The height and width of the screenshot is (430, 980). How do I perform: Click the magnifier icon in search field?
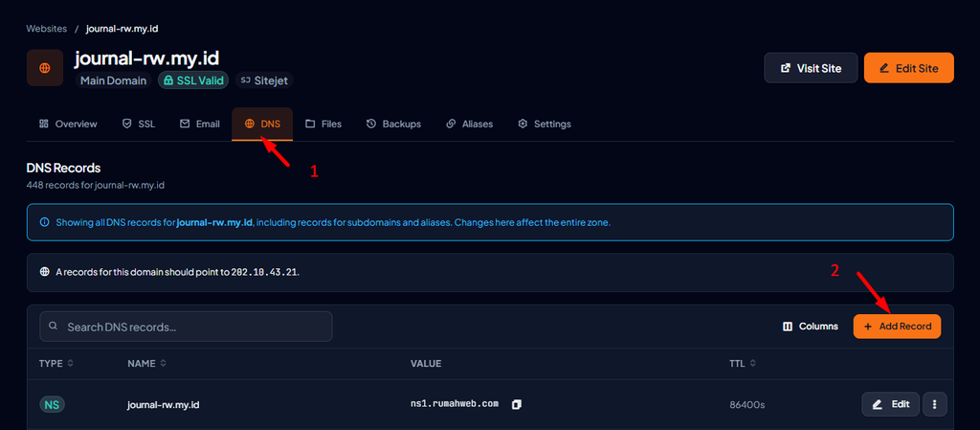54,327
